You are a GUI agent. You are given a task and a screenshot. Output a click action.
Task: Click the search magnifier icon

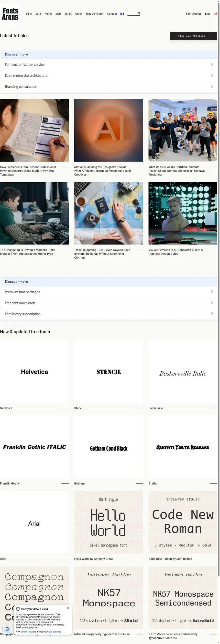pyautogui.click(x=139, y=13)
